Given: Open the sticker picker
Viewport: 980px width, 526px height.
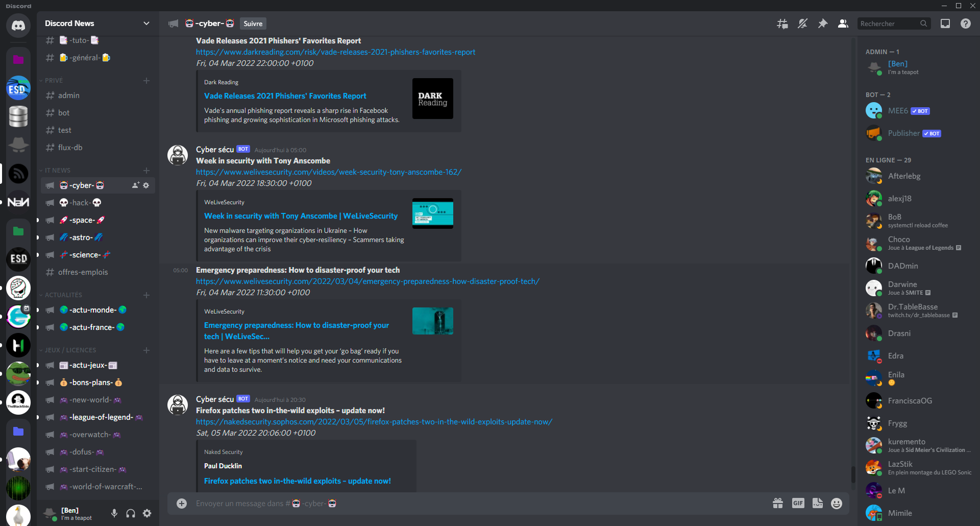Looking at the screenshot, I should point(818,504).
